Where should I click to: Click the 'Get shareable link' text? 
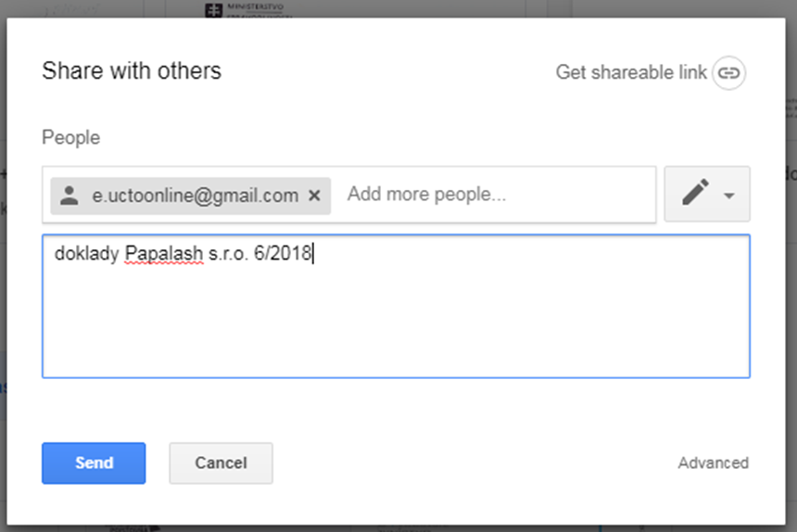click(631, 72)
